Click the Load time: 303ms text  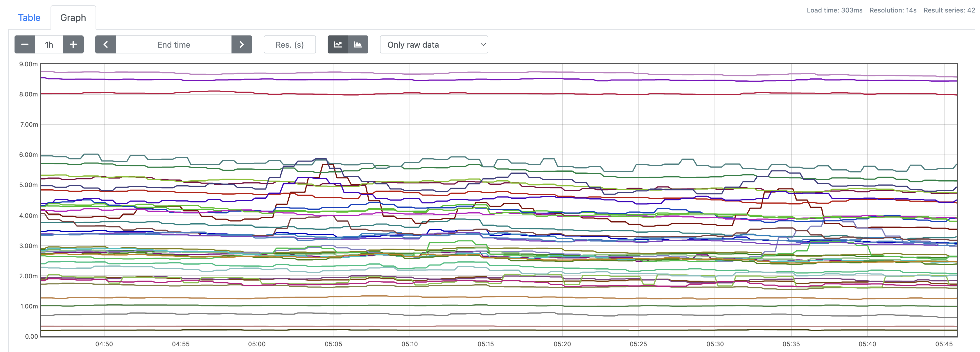pyautogui.click(x=834, y=10)
